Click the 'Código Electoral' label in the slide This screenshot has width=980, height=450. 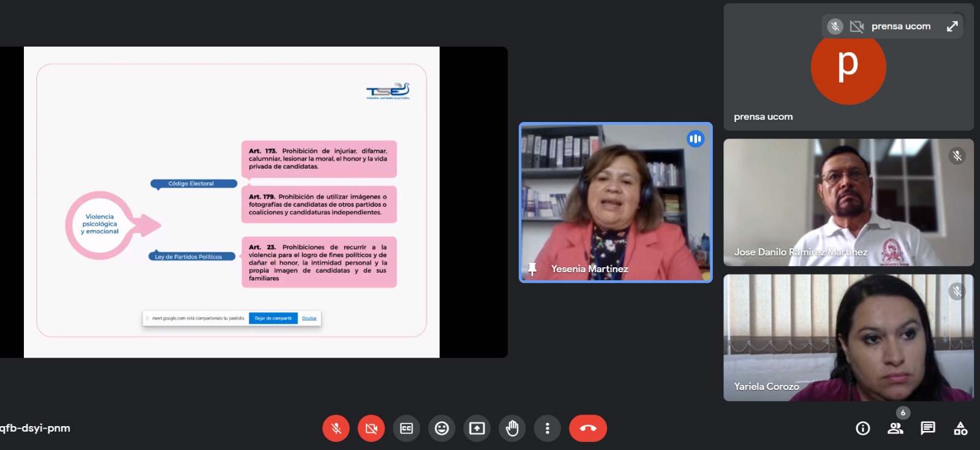pyautogui.click(x=192, y=183)
